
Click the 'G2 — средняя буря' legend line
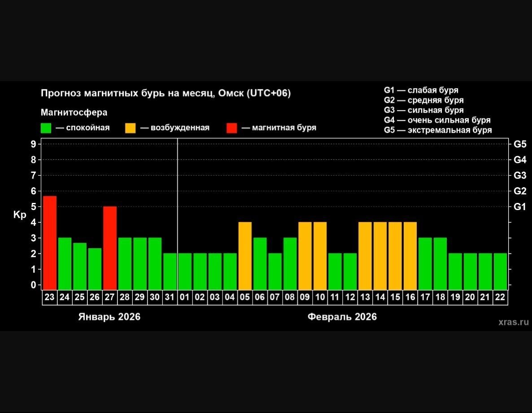click(424, 100)
